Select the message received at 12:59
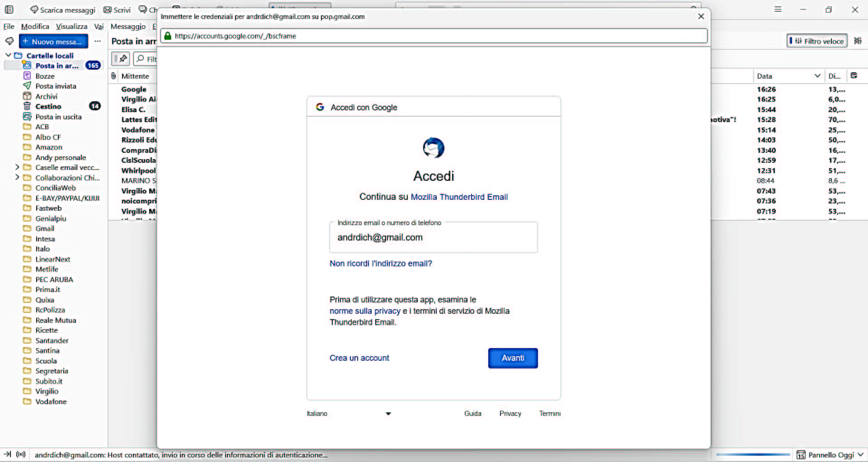 point(766,160)
